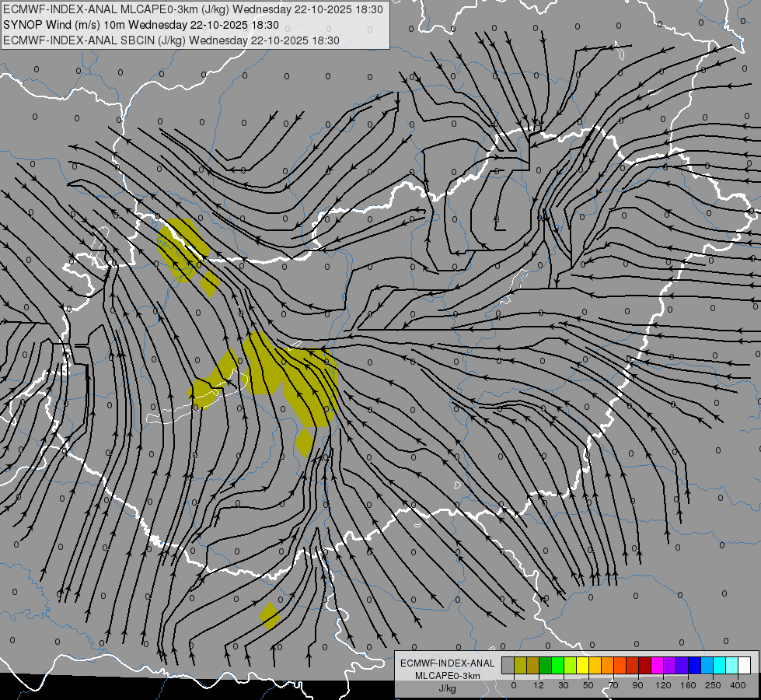Click the bright green legend swatch

(557, 665)
